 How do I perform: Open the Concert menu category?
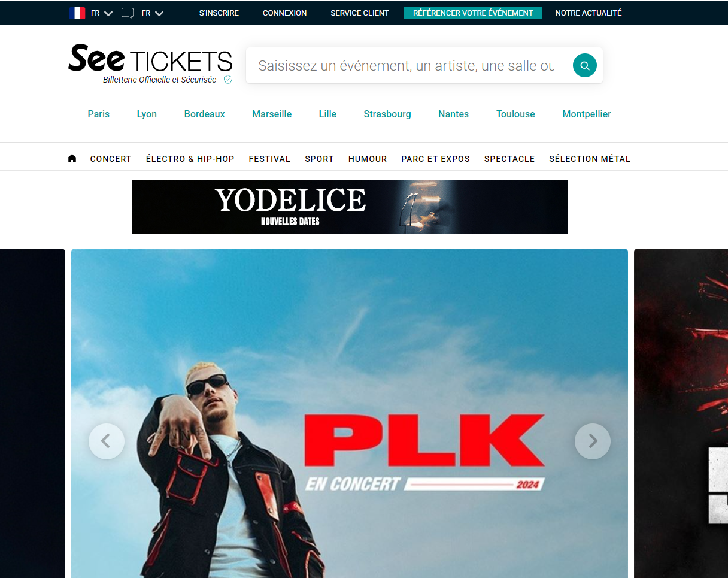tap(111, 159)
